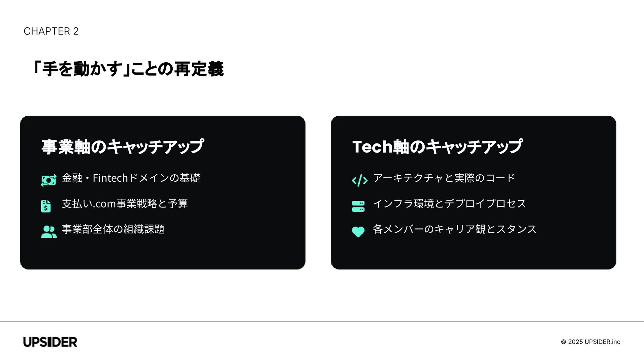Click the Tech軸のキャッチアップ heading
Image resolution: width=644 pixels, height=362 pixels.
tap(437, 147)
